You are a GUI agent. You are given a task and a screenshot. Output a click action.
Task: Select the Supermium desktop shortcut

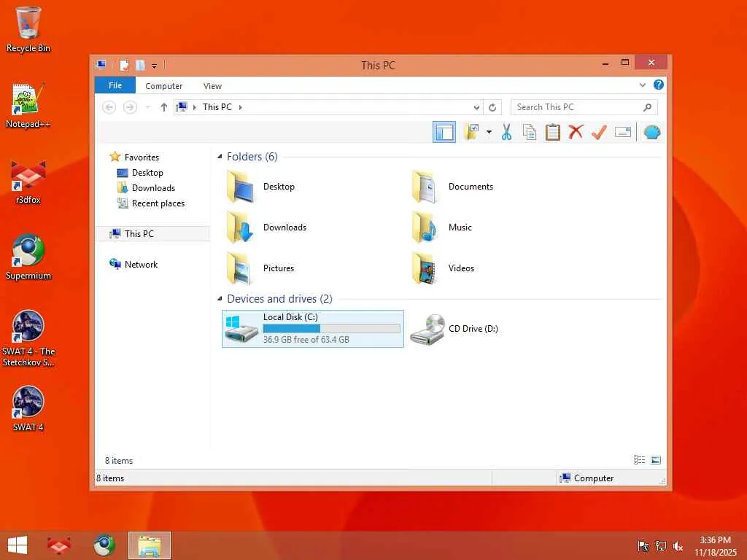pos(28,257)
